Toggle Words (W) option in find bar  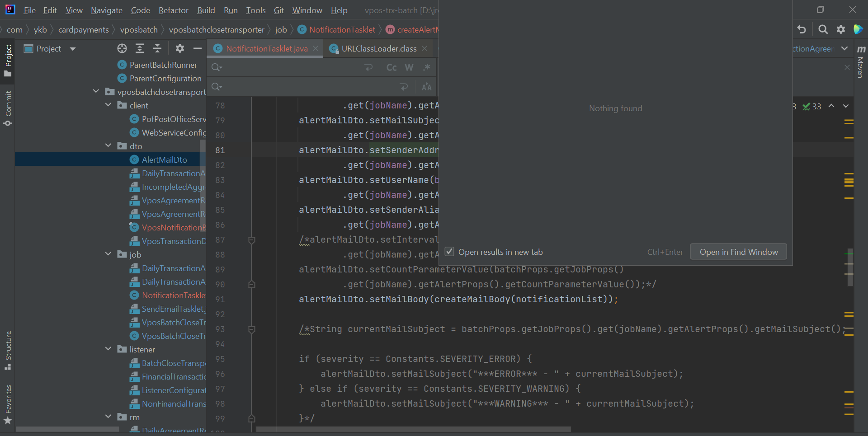coord(409,67)
